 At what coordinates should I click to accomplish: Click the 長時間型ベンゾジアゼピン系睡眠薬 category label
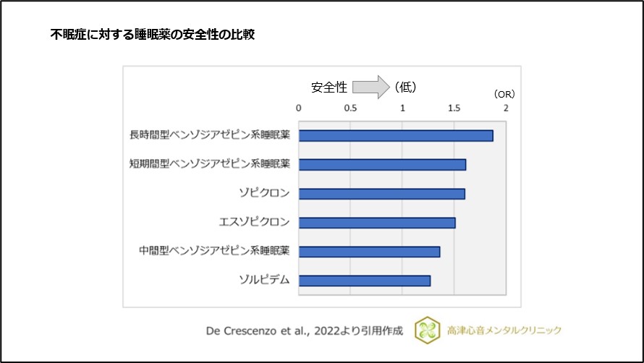210,135
